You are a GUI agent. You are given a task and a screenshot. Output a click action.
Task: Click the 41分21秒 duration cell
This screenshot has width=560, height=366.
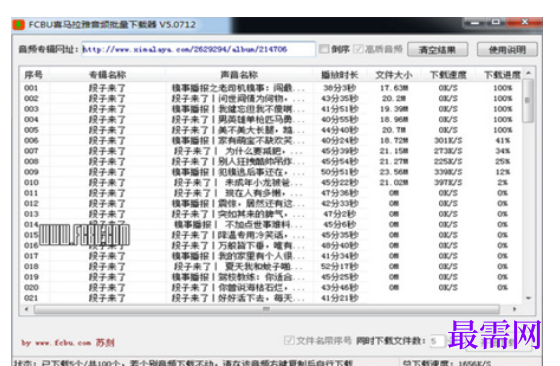[x=340, y=298]
